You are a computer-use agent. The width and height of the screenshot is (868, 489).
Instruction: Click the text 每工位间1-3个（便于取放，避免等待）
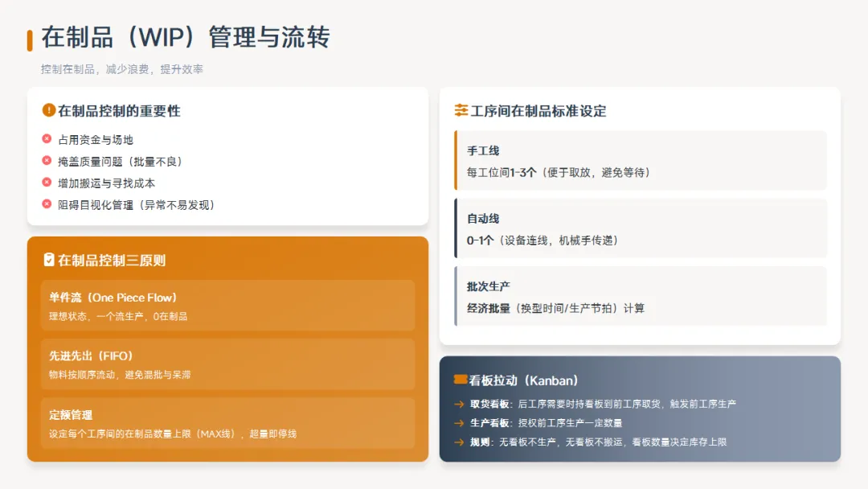pos(559,172)
